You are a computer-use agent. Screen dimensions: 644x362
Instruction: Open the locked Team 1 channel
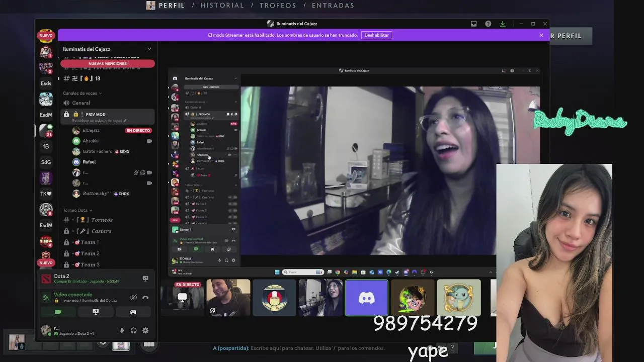tap(107, 242)
